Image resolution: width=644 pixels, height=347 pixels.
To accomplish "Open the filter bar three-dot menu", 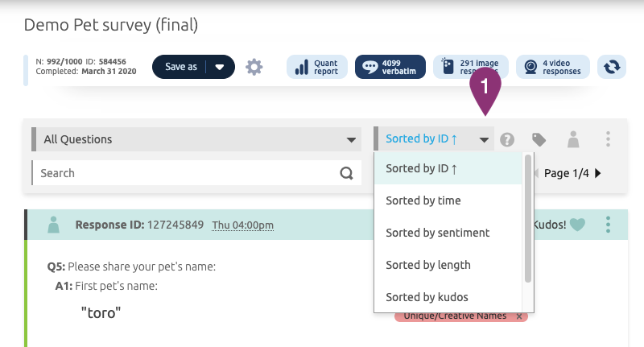I will [608, 139].
